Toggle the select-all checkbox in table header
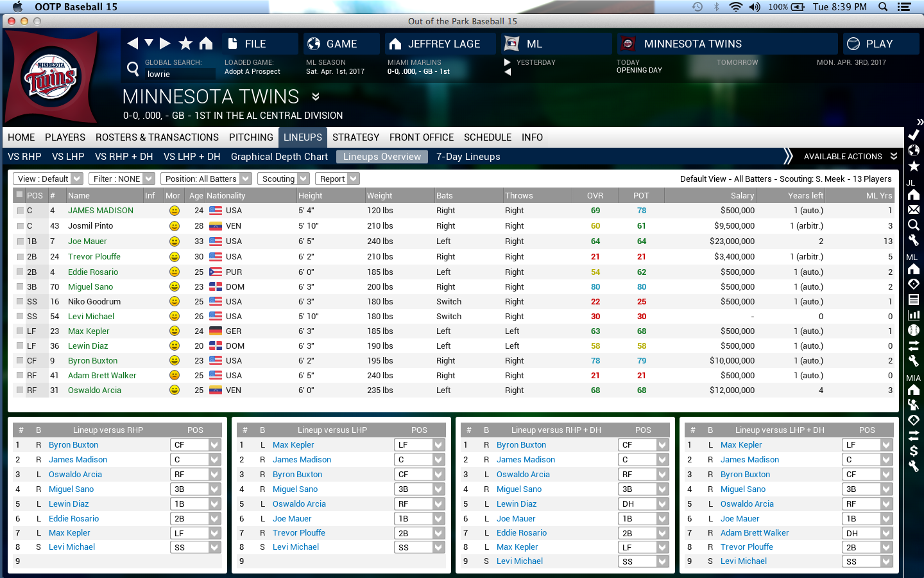This screenshot has width=924, height=578. click(20, 195)
